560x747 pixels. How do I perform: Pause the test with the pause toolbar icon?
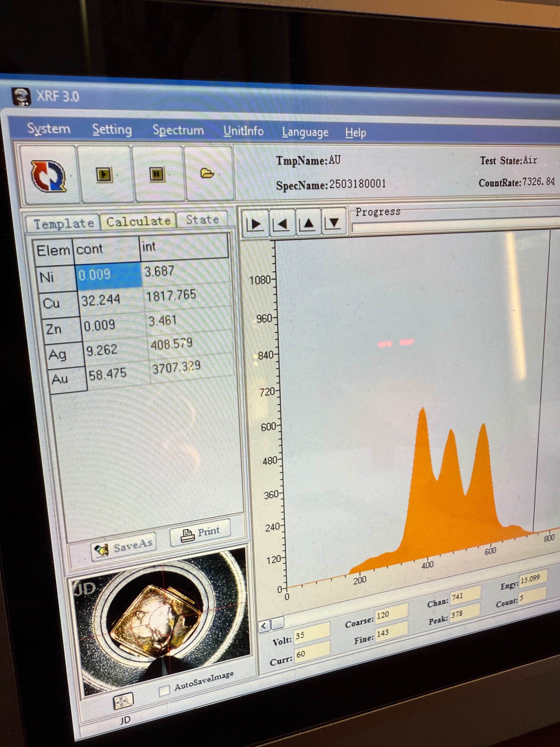coord(157,174)
